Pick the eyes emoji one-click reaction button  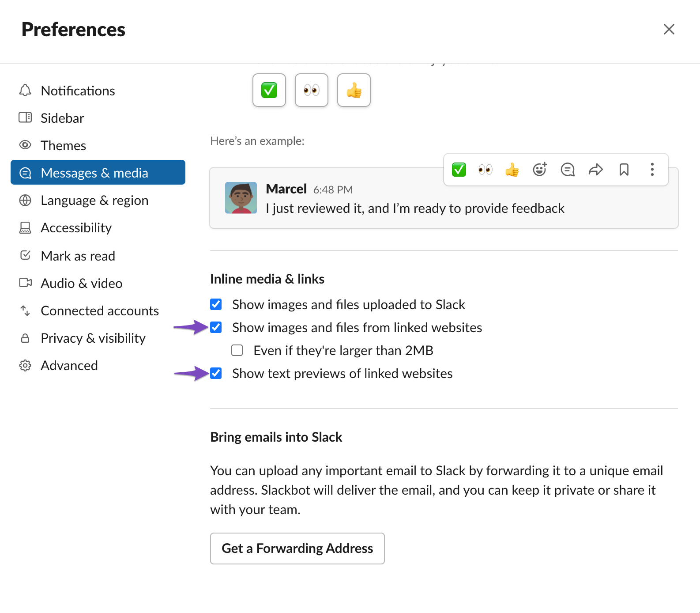click(x=312, y=90)
